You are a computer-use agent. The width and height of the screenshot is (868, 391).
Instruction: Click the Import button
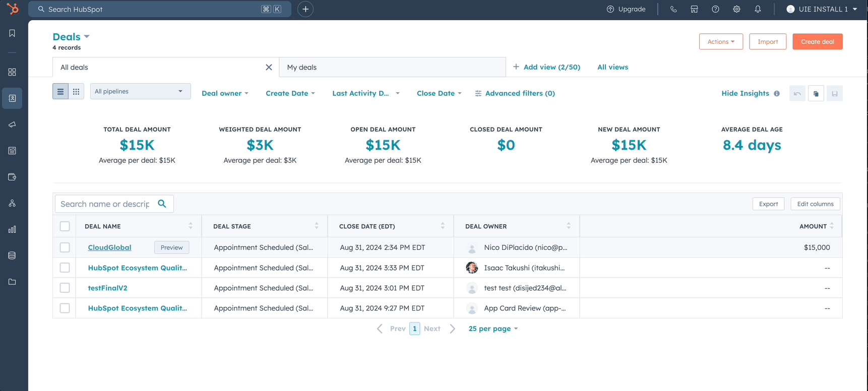click(768, 41)
